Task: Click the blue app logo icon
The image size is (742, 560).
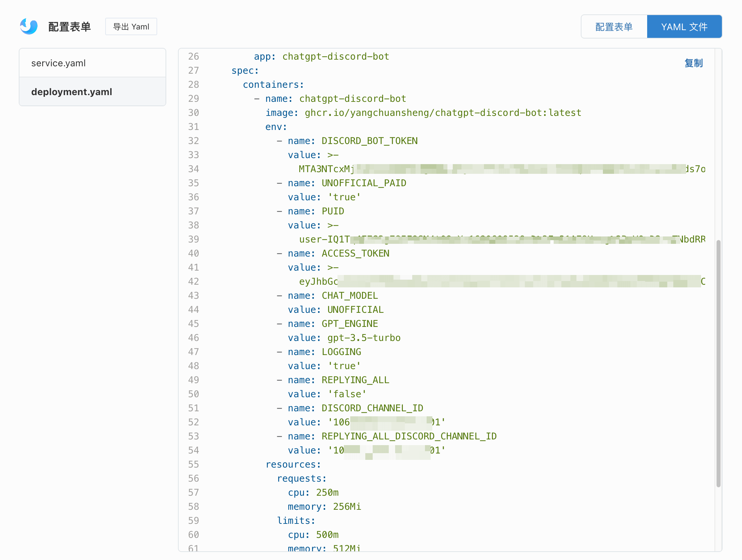Action: pyautogui.click(x=29, y=26)
